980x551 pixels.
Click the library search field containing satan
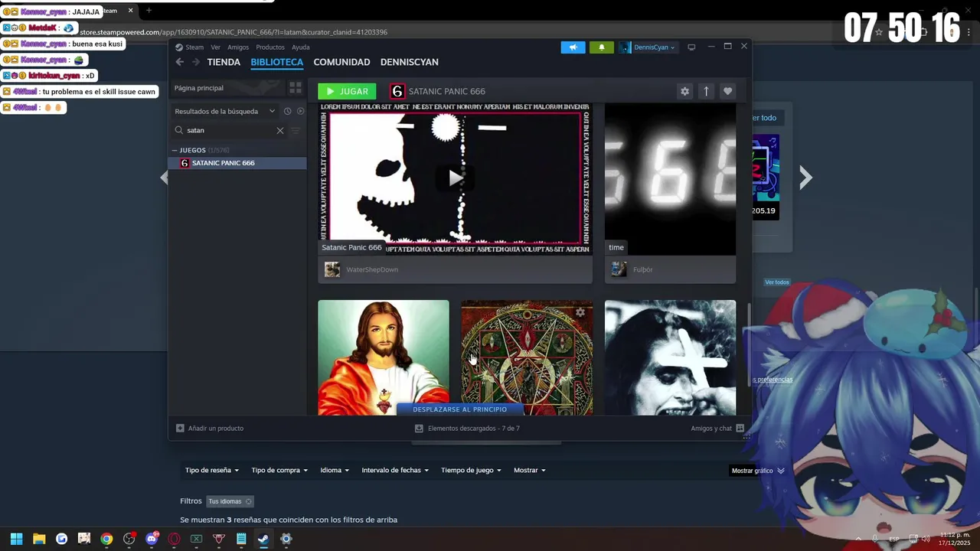230,130
